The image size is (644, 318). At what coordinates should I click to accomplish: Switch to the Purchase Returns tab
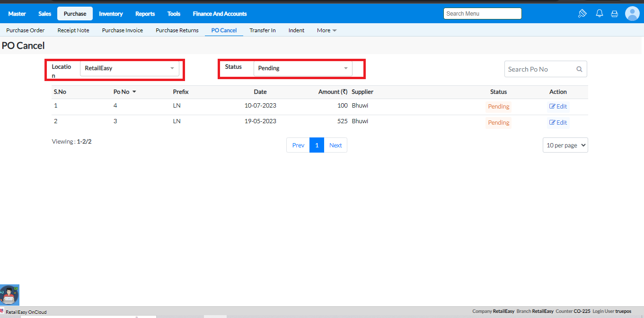[177, 30]
